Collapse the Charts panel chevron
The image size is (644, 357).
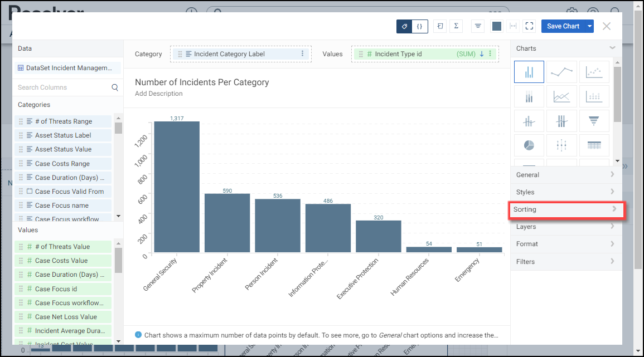[612, 48]
